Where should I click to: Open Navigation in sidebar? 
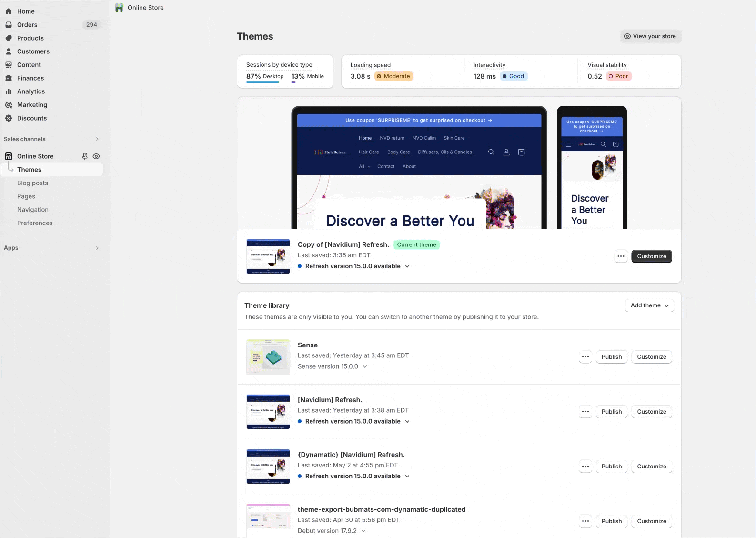(33, 210)
